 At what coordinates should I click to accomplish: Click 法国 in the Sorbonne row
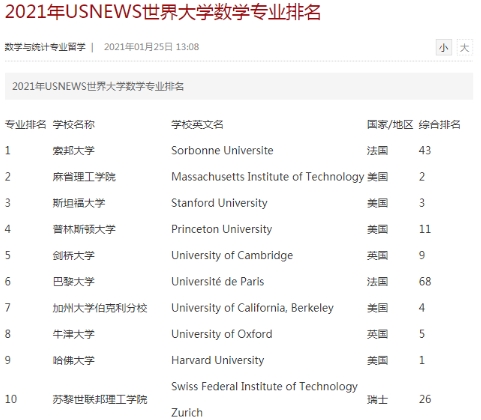coord(378,151)
